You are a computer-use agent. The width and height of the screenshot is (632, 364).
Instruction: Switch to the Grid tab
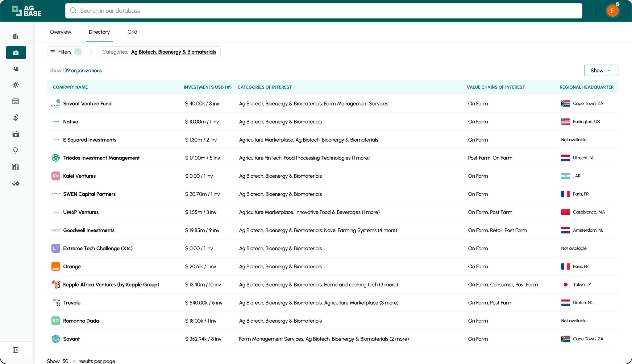pos(132,32)
